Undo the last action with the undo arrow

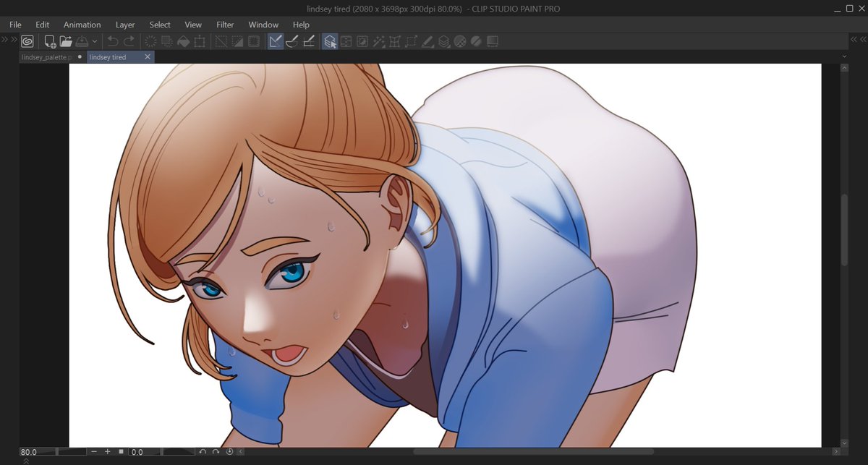(x=113, y=41)
